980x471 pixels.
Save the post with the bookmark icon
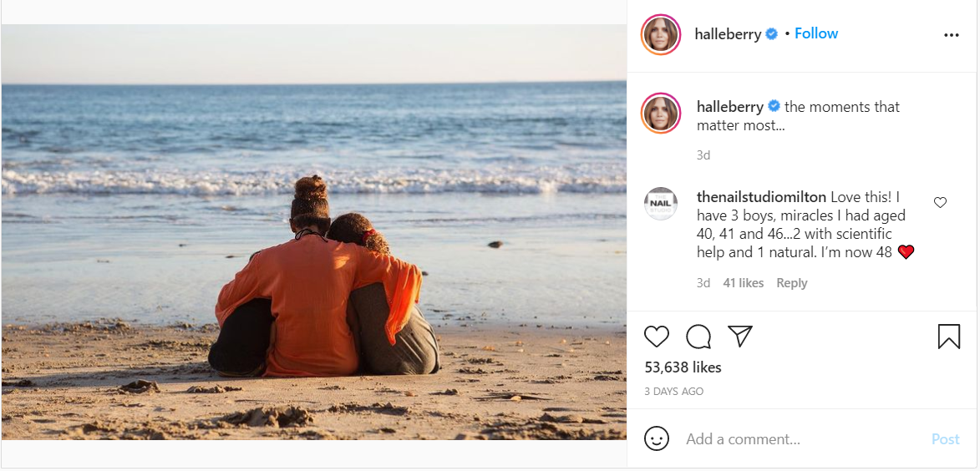click(x=949, y=336)
